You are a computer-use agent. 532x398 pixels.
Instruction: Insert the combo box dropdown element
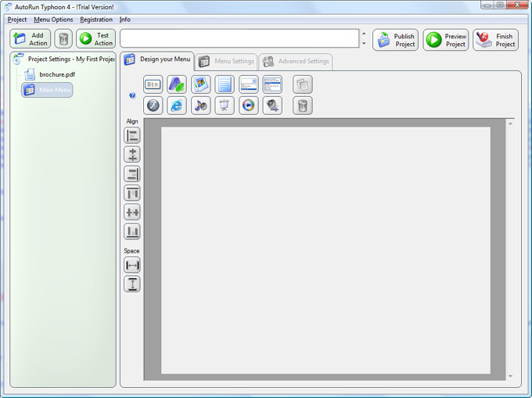click(249, 84)
